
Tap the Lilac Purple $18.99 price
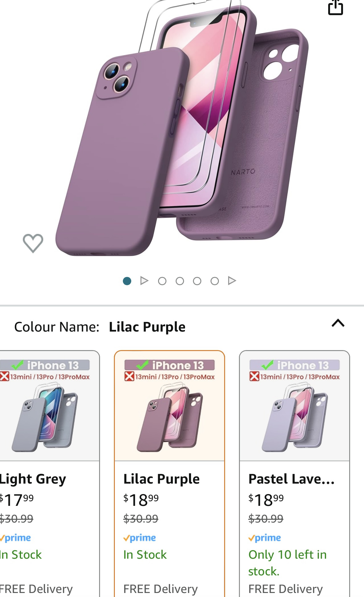coord(141,500)
